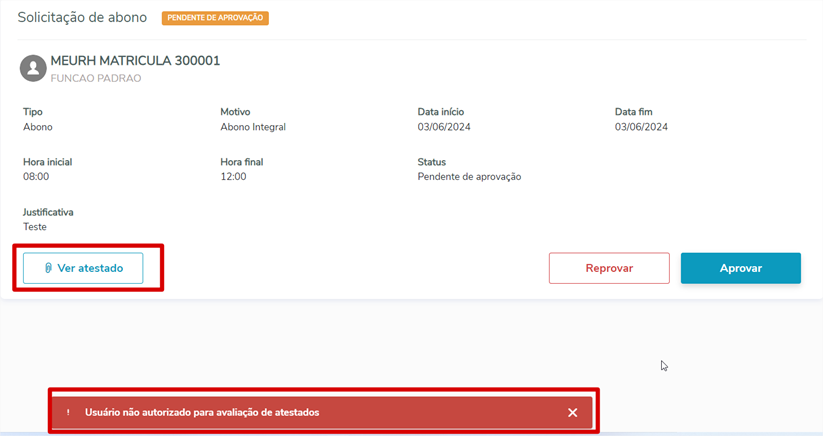Open the attachment with Ver atestado

[x=83, y=268]
